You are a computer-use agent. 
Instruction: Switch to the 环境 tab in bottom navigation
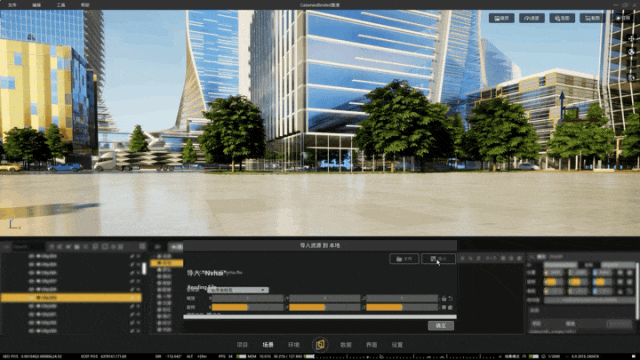[x=293, y=345]
